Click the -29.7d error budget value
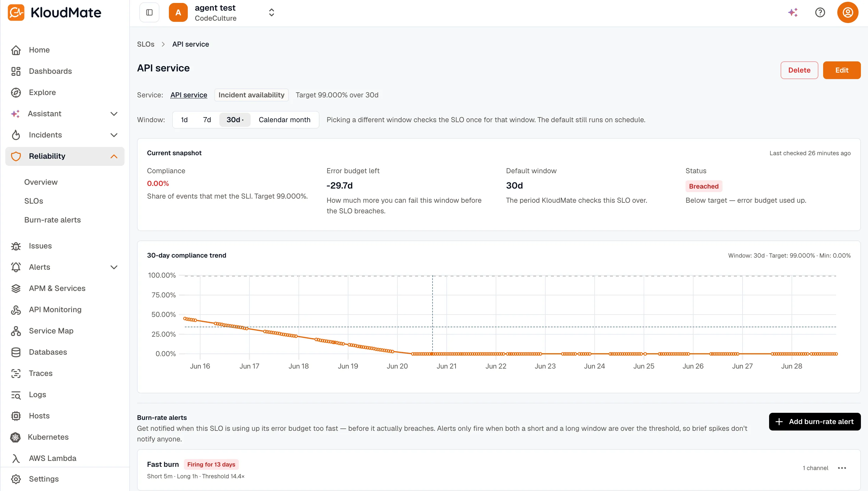Image resolution: width=868 pixels, height=491 pixels. click(x=339, y=186)
